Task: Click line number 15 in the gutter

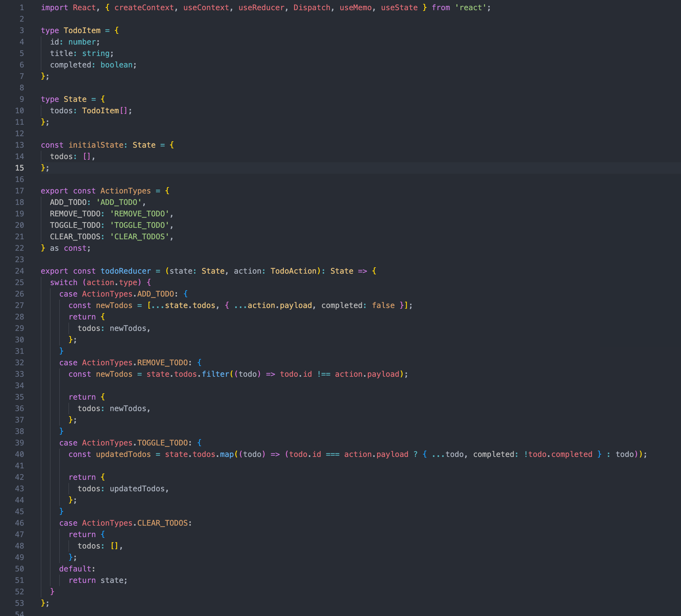Action: (20, 168)
